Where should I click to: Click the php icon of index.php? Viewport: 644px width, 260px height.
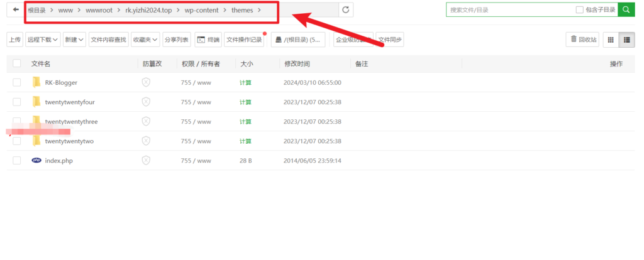pyautogui.click(x=36, y=160)
